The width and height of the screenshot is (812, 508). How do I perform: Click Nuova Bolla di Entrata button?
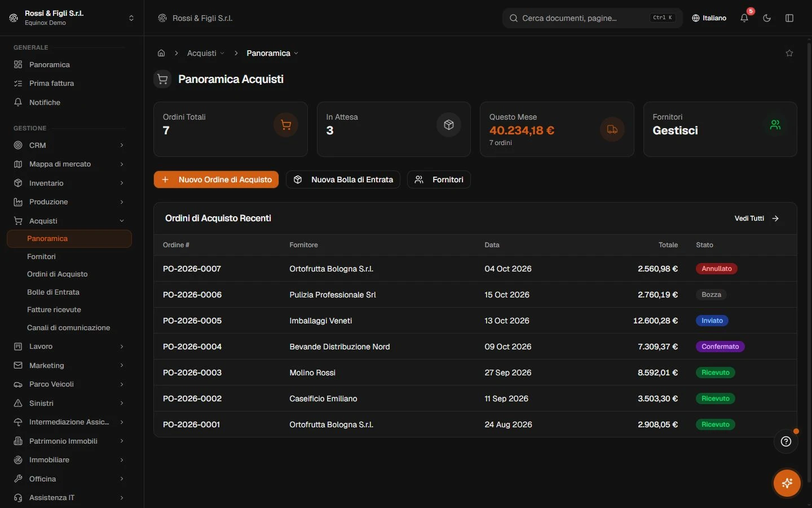click(343, 179)
